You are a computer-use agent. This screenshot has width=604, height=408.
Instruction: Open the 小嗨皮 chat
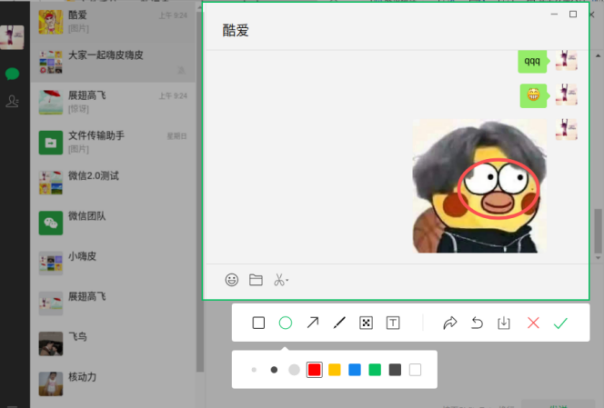113,263
